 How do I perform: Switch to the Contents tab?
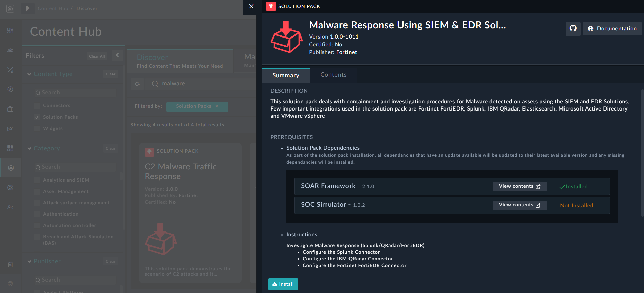point(333,75)
